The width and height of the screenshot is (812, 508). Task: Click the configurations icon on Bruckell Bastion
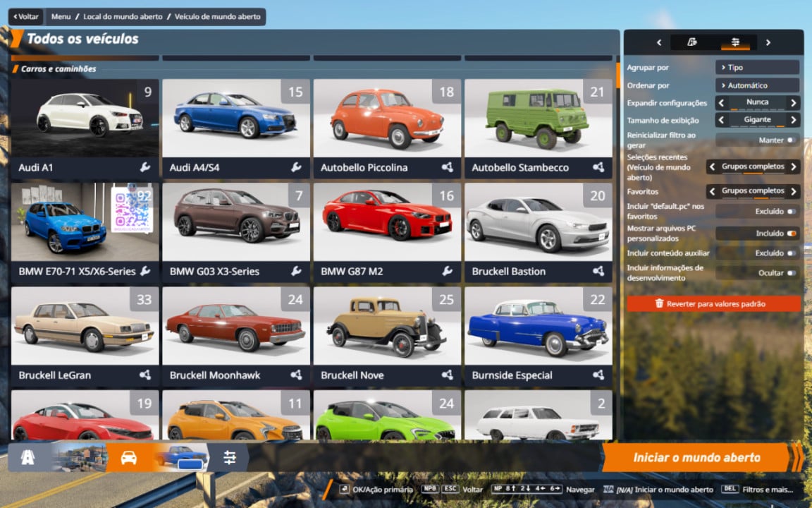[x=598, y=271]
